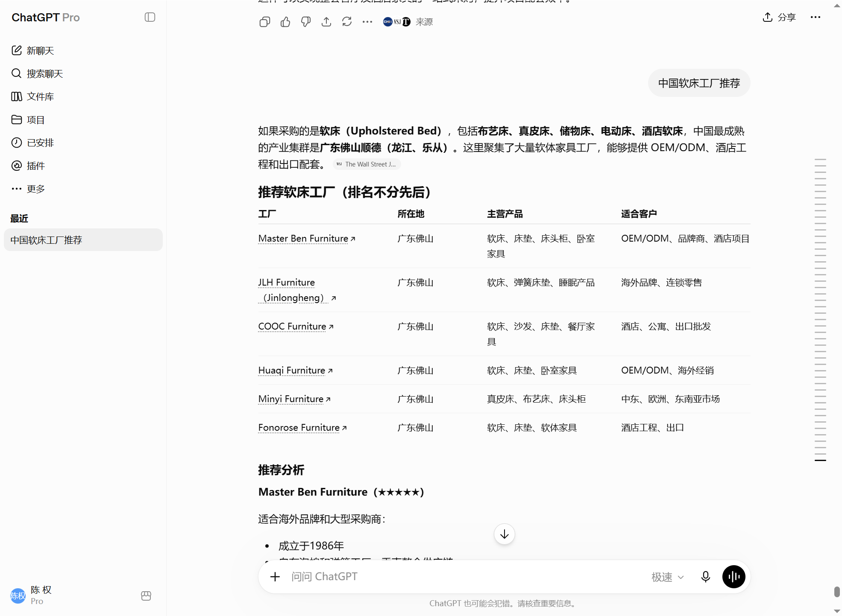
Task: Open JLH Furniture (Jinlongheng) link
Action: pos(297,290)
